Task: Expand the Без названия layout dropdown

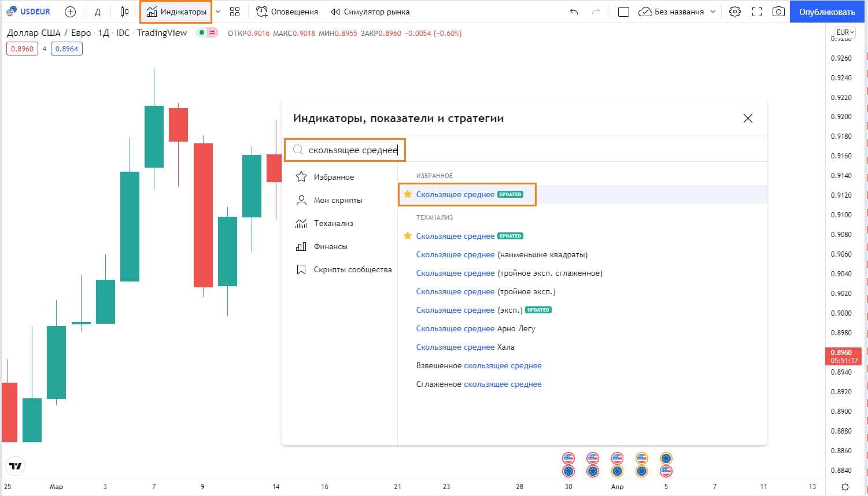Action: click(x=713, y=12)
